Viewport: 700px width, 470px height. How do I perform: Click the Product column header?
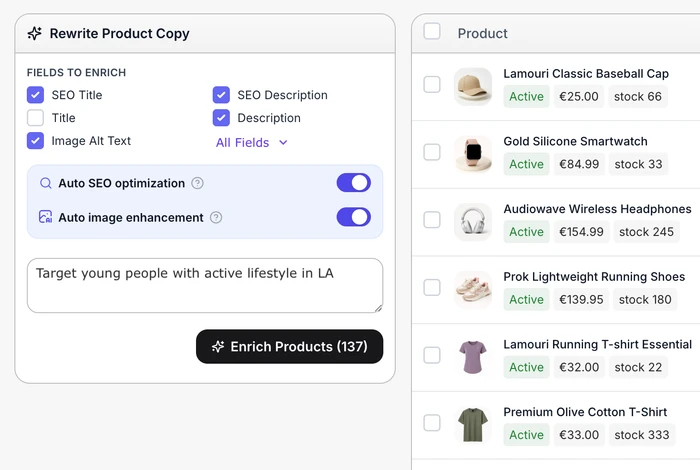(483, 33)
